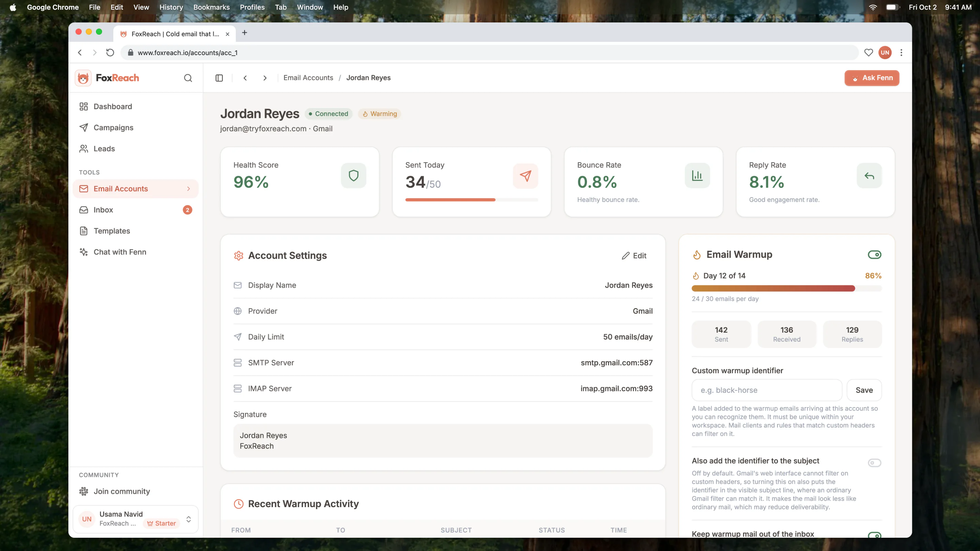This screenshot has width=980, height=551.
Task: Toggle the sidebar panel icon
Action: click(219, 78)
